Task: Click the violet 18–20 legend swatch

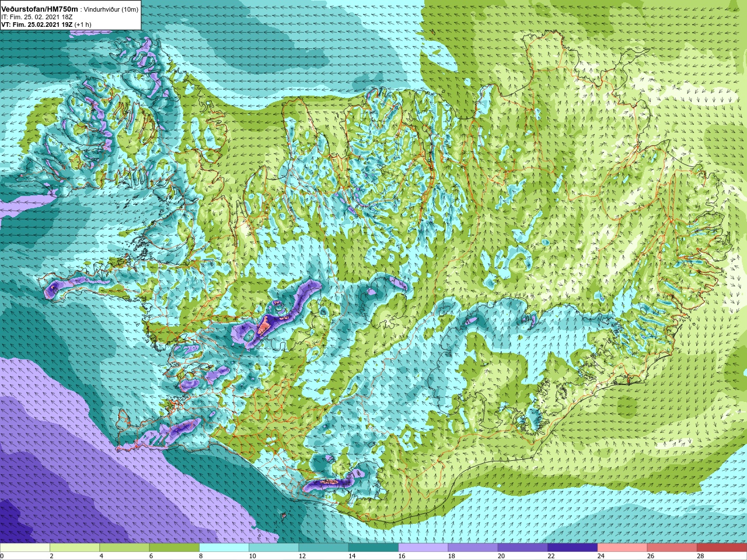Action: [x=473, y=548]
